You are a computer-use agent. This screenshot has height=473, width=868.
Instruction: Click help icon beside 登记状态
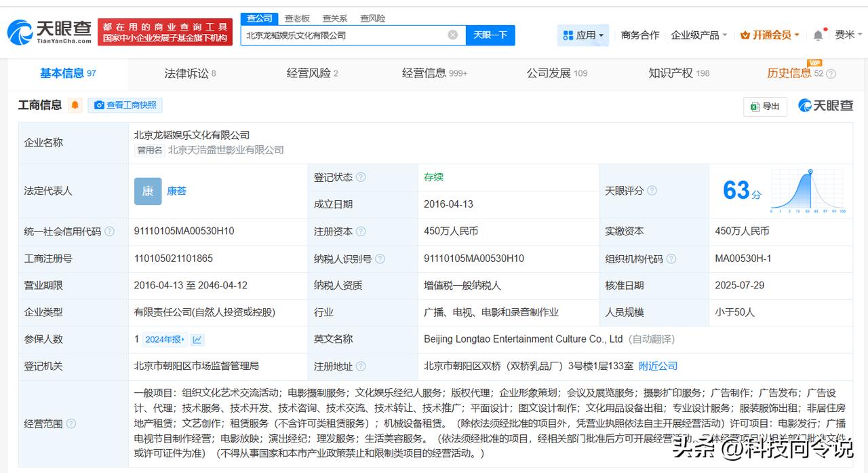361,177
